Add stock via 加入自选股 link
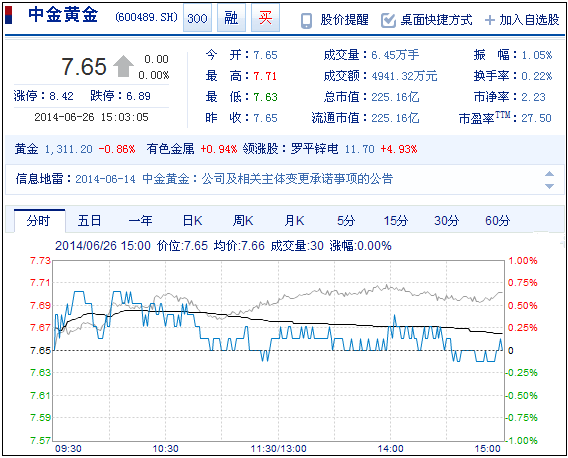The width and height of the screenshot is (568, 458). click(x=529, y=20)
